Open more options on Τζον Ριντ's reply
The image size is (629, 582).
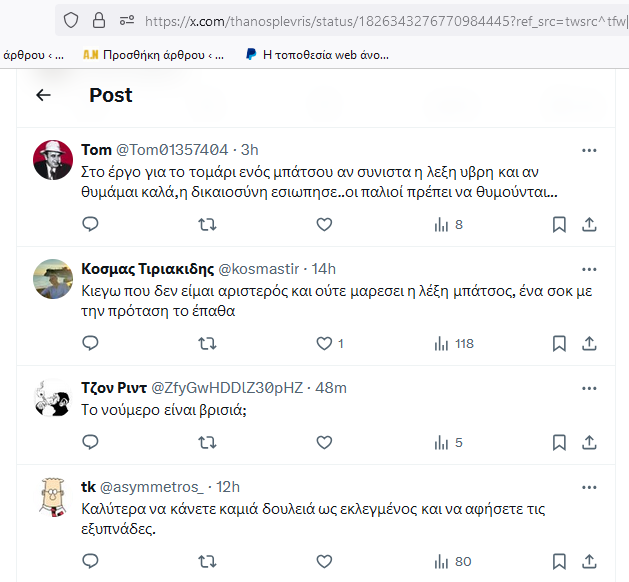click(x=589, y=388)
